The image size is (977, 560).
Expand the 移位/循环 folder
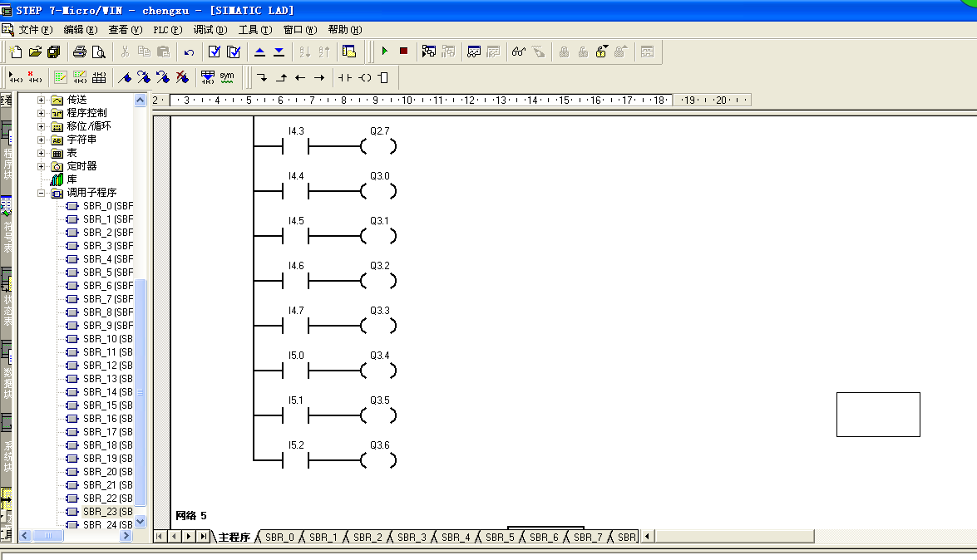pyautogui.click(x=41, y=126)
